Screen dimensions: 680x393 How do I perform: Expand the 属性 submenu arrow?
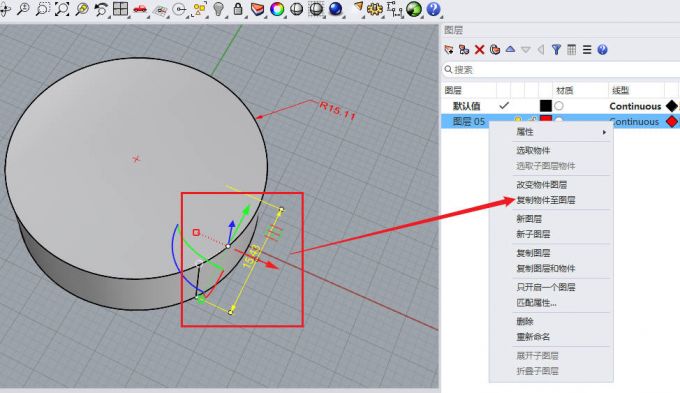click(x=604, y=132)
